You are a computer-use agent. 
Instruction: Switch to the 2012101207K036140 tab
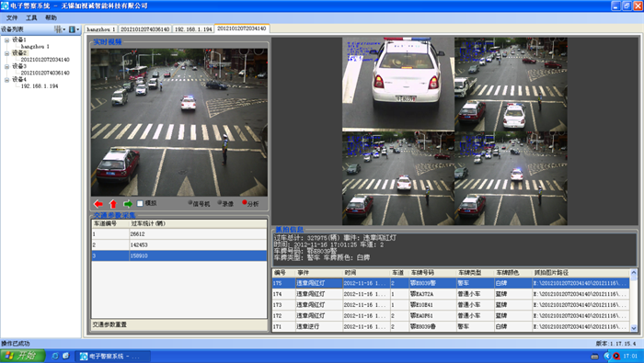(145, 29)
